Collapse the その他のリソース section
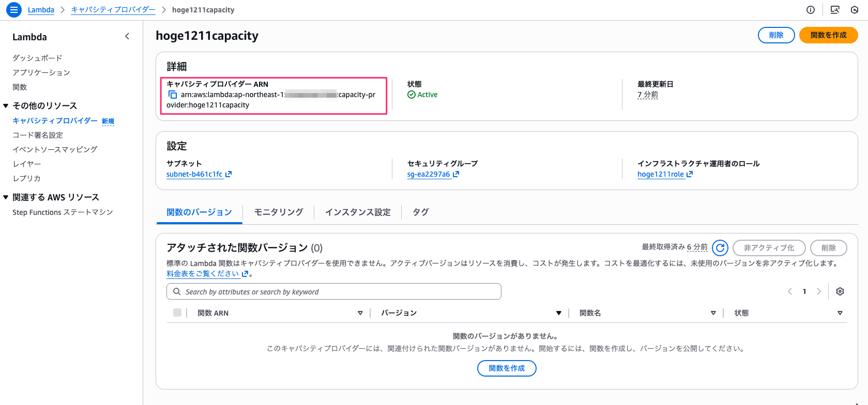Image resolution: width=868 pixels, height=405 pixels. (x=6, y=106)
